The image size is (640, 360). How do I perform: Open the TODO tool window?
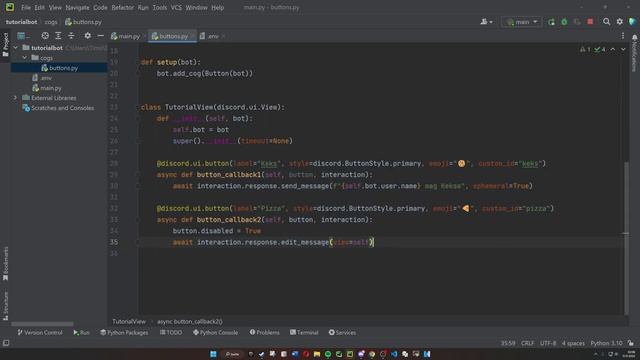click(171, 333)
